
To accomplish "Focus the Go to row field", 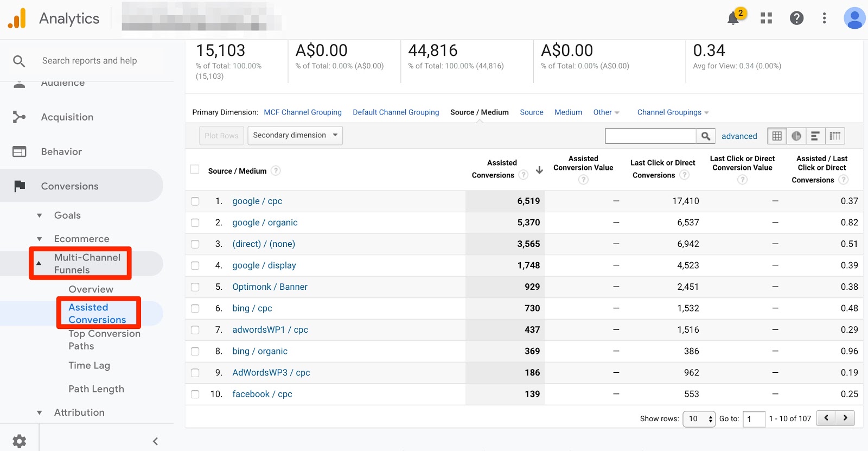I will pos(754,418).
